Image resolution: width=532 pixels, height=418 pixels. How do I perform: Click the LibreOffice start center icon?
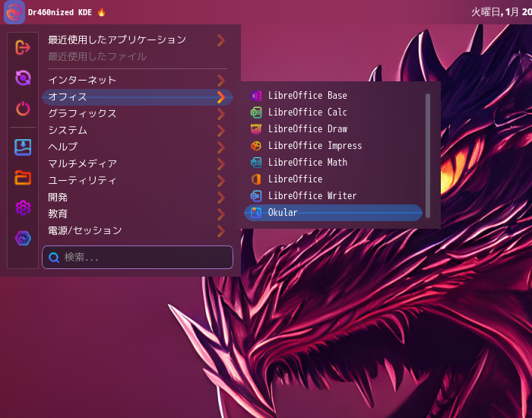tap(256, 179)
